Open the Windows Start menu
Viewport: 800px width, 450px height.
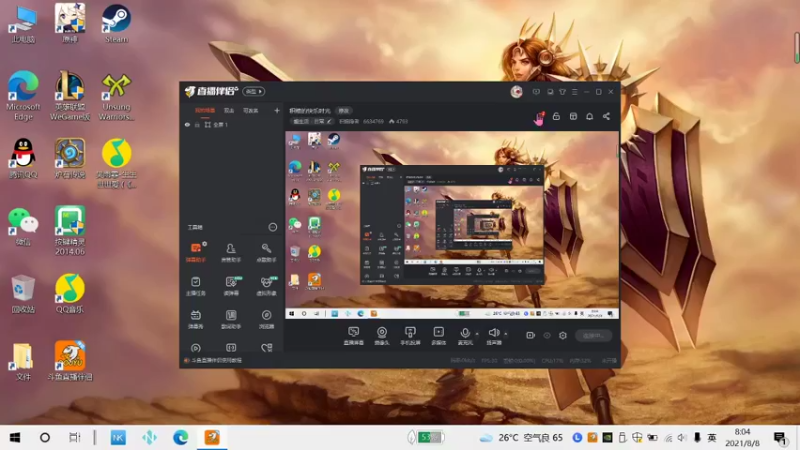pos(15,437)
